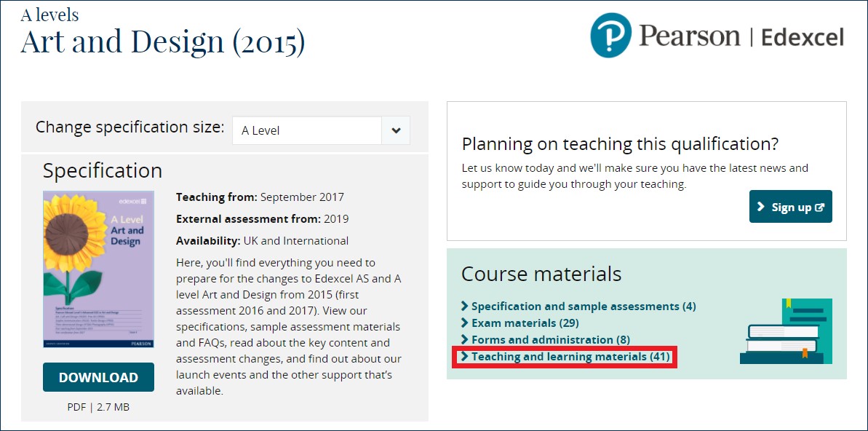Viewport: 868px width, 431px height.
Task: Click the Edexcel brand text
Action: (x=803, y=36)
